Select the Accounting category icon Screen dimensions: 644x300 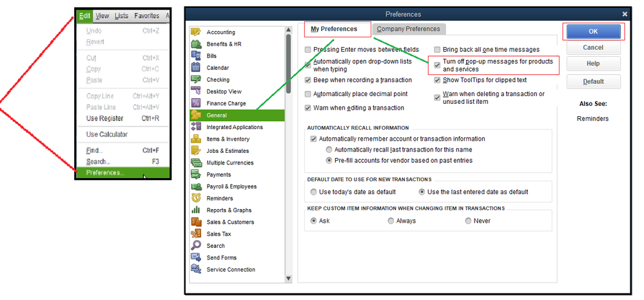pos(196,32)
